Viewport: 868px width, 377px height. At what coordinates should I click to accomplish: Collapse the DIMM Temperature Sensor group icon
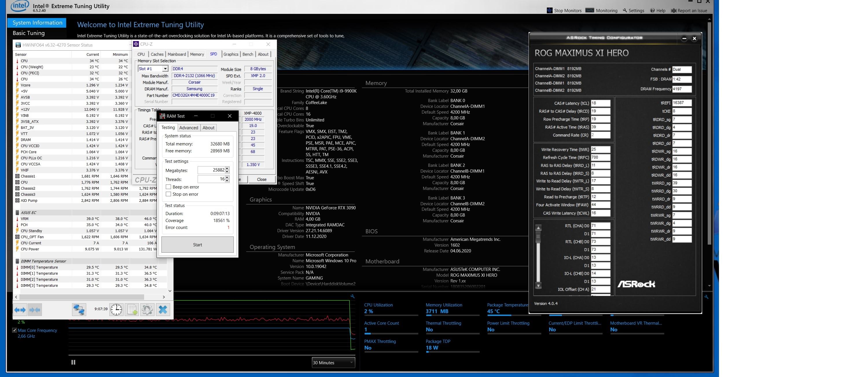pyautogui.click(x=17, y=261)
